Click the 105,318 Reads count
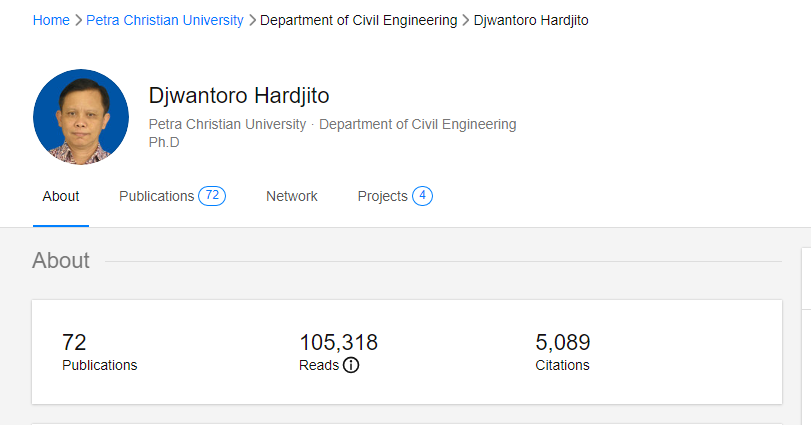This screenshot has height=425, width=811. (x=338, y=343)
